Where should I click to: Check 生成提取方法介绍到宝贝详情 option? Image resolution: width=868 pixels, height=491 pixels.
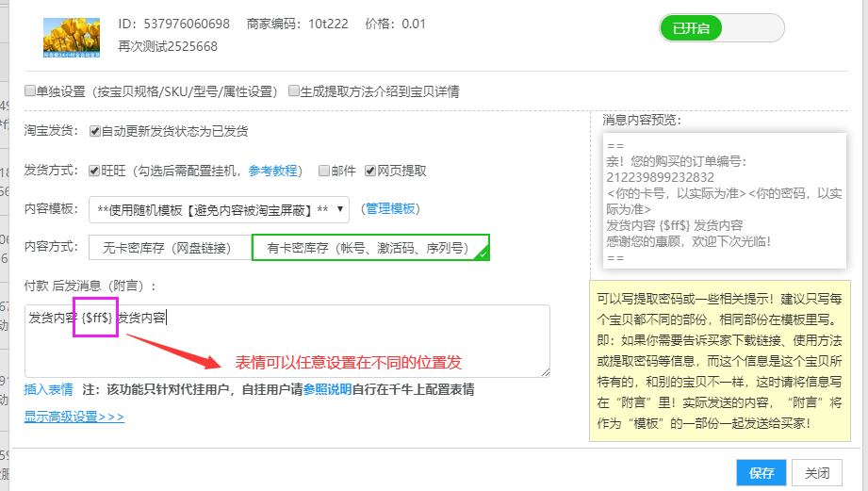click(294, 91)
